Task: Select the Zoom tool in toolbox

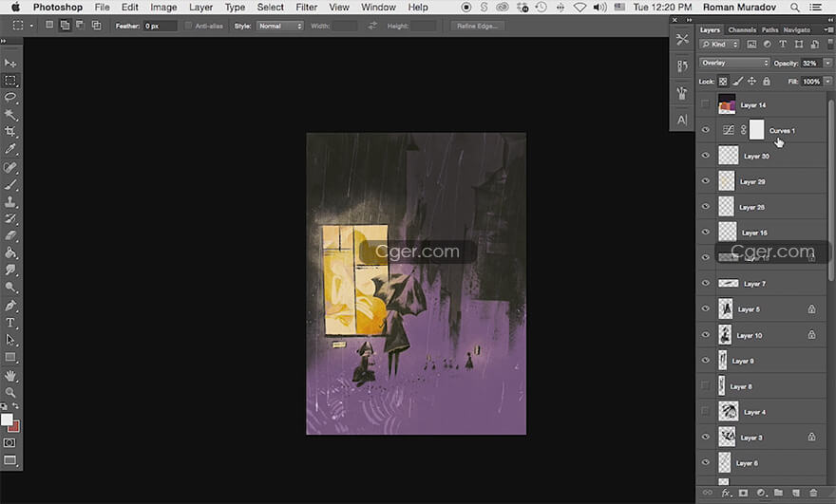Action: 10,393
